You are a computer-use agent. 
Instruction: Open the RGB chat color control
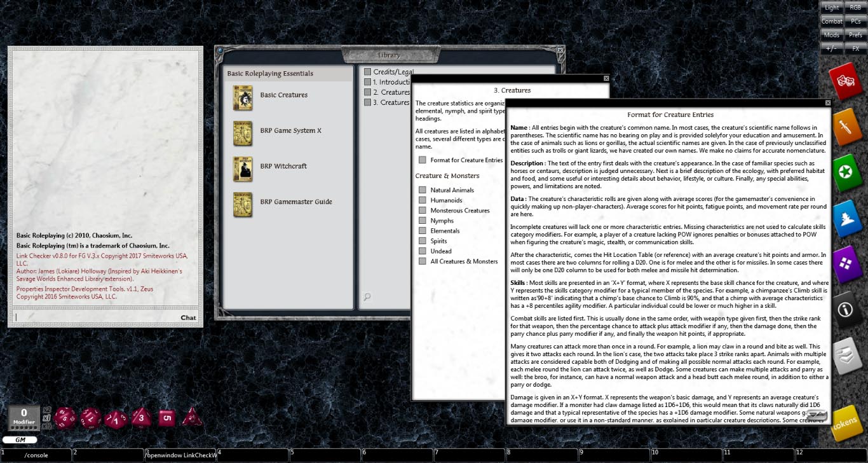855,7
